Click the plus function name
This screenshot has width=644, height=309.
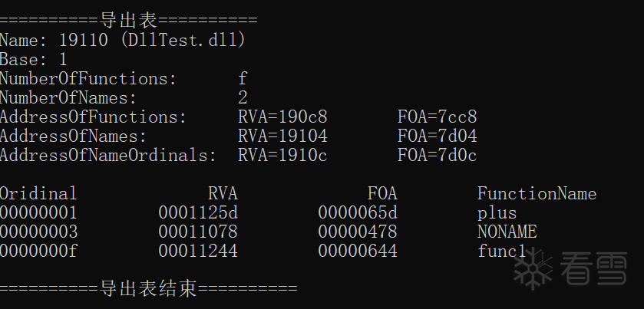(x=497, y=212)
